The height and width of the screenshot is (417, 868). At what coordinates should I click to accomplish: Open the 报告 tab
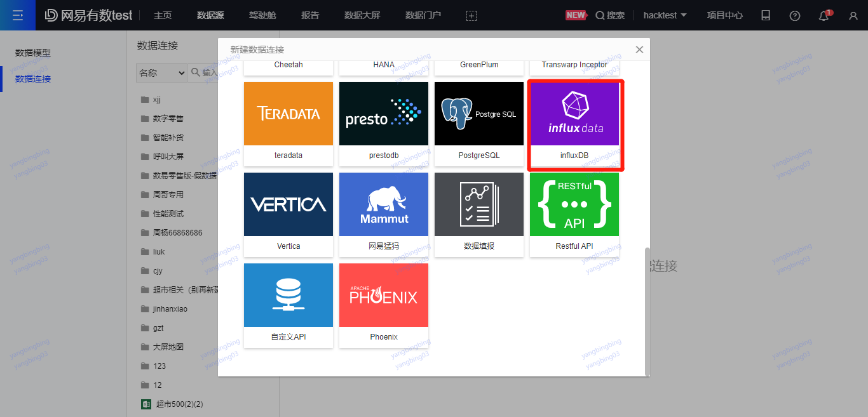[x=310, y=15]
